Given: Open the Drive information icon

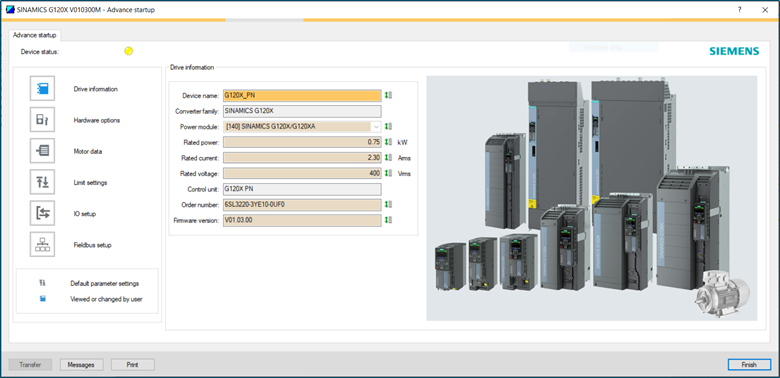Looking at the screenshot, I should point(42,89).
